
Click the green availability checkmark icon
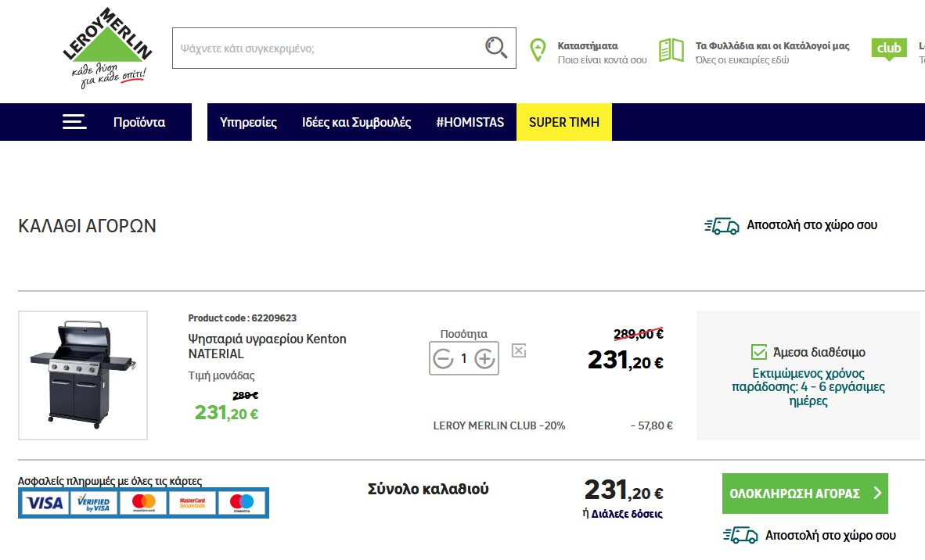click(758, 352)
